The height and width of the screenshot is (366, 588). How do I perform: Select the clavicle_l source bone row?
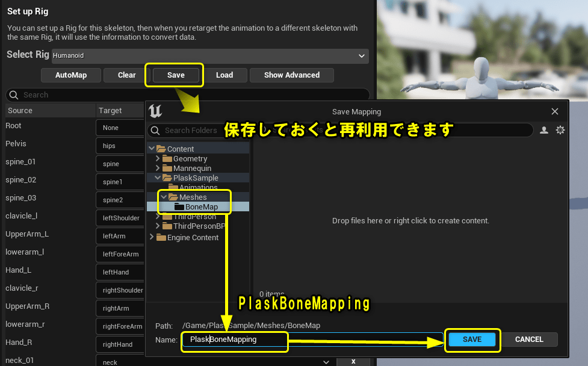[22, 216]
